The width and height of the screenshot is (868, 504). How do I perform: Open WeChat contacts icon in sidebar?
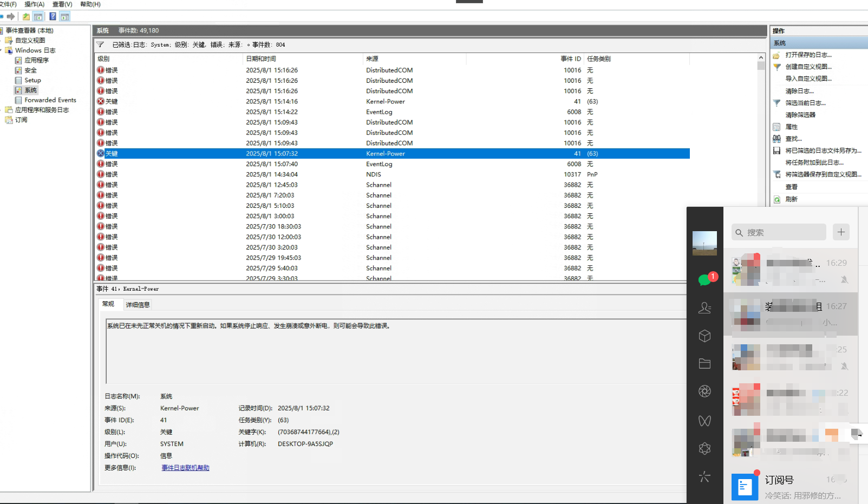[x=704, y=308]
